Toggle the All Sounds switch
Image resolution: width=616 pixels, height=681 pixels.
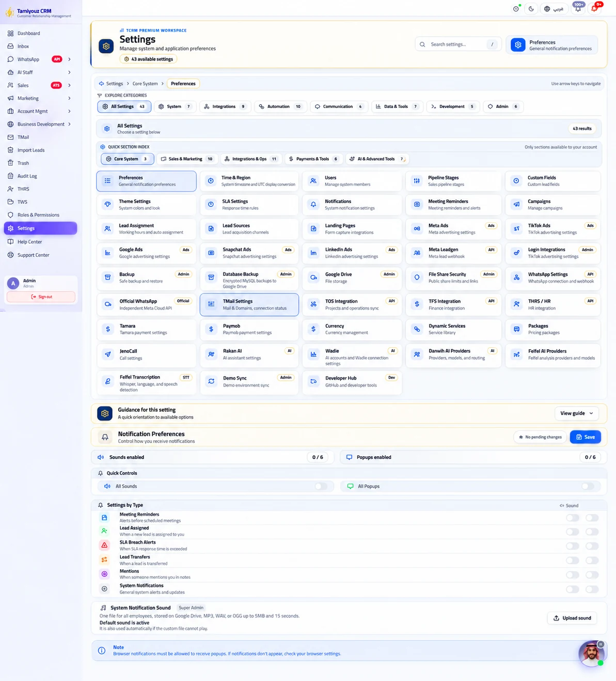click(x=321, y=486)
